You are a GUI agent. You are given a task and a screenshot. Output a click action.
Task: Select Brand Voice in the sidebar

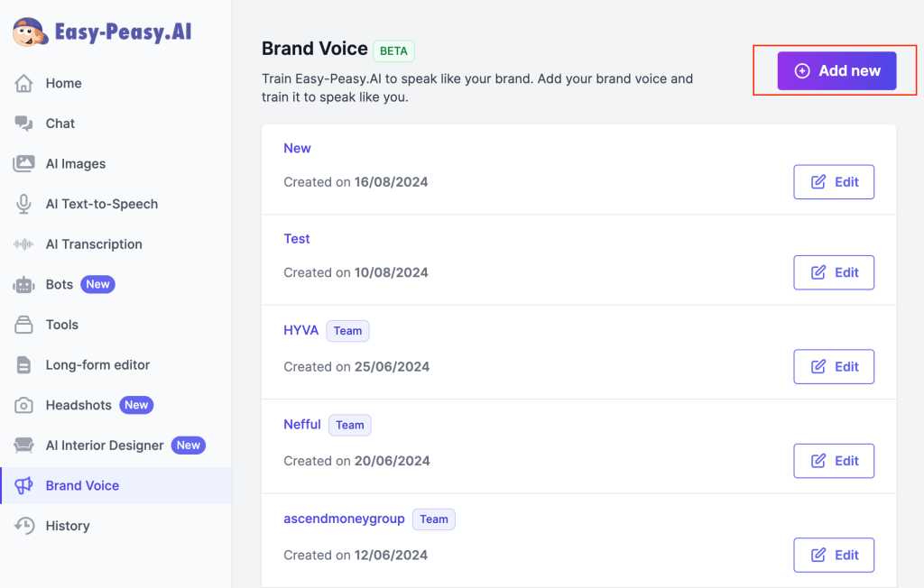click(x=82, y=486)
